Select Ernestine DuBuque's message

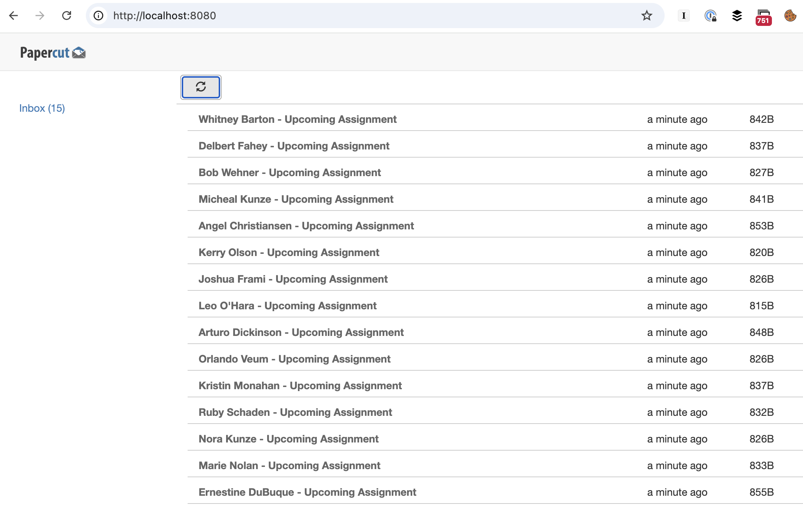coord(307,492)
